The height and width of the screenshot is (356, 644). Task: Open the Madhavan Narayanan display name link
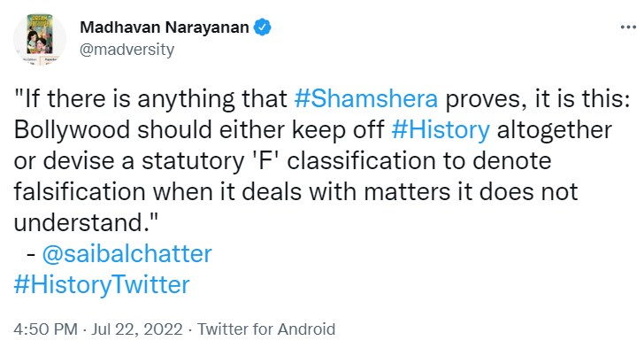[x=165, y=27]
